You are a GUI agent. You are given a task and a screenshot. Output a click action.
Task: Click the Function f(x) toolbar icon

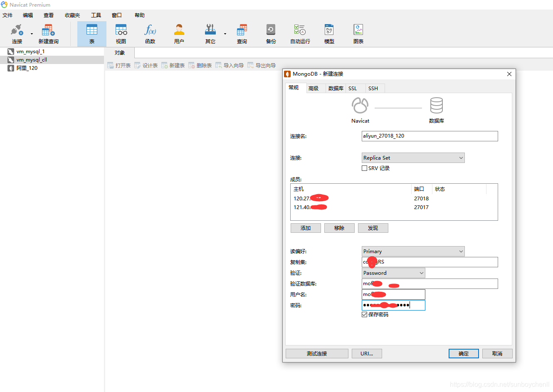tap(150, 34)
